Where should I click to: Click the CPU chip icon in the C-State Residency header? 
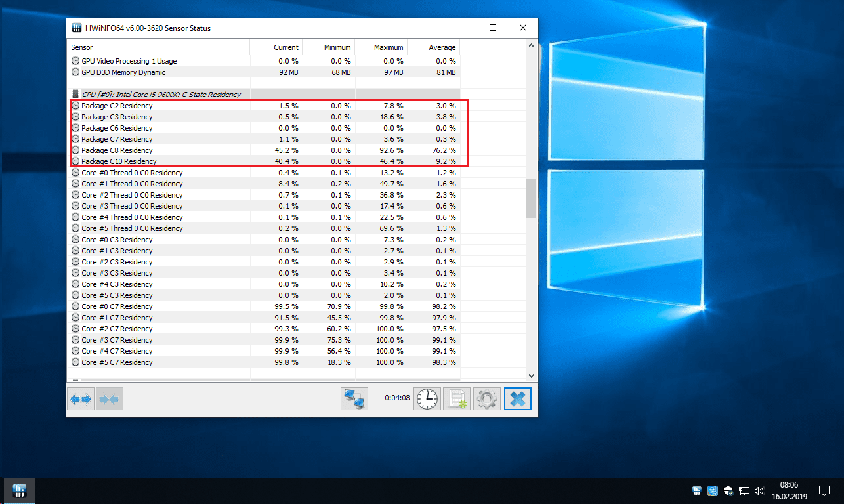75,94
